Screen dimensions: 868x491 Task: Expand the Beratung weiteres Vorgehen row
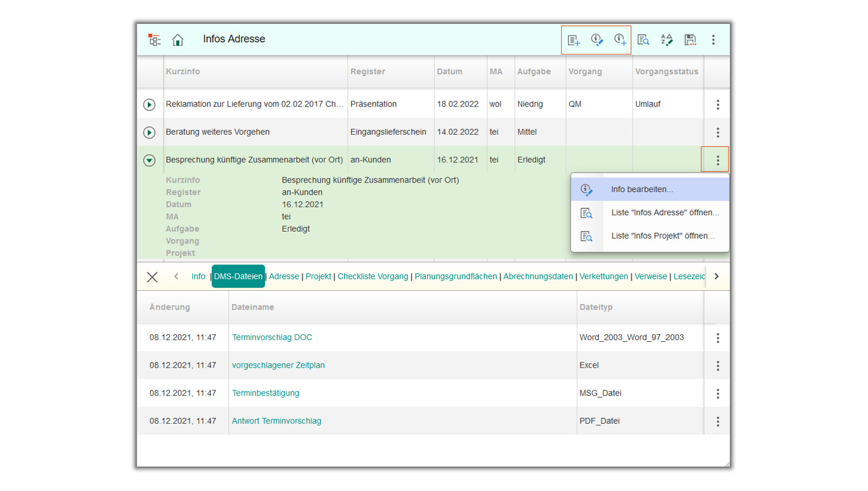click(149, 132)
